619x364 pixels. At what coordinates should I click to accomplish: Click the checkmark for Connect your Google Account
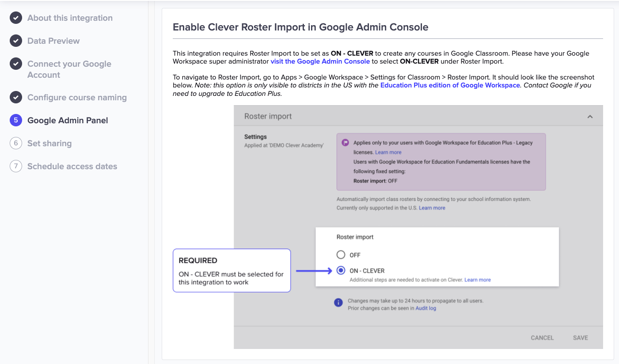[x=16, y=64]
